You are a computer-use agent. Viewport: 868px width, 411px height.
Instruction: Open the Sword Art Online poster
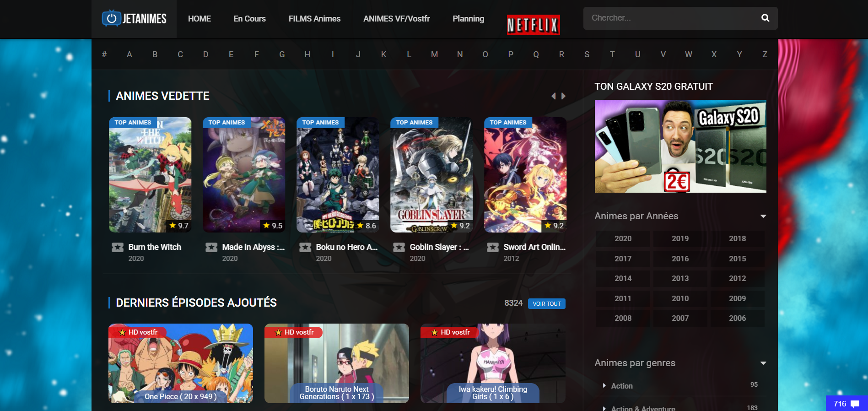(525, 175)
